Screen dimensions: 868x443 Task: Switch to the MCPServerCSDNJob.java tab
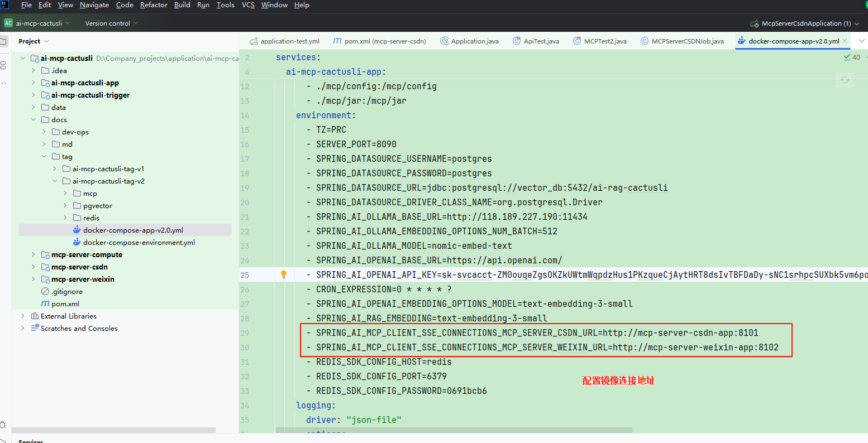click(682, 41)
